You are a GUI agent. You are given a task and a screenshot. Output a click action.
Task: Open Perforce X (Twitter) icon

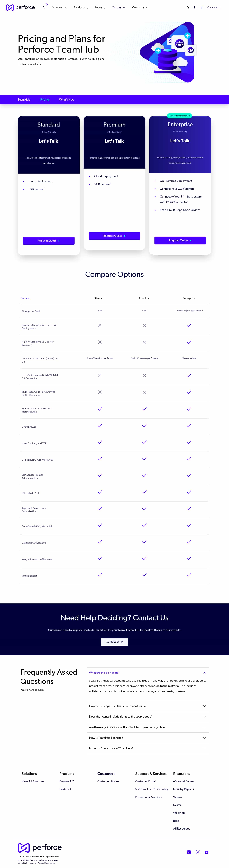(198, 852)
